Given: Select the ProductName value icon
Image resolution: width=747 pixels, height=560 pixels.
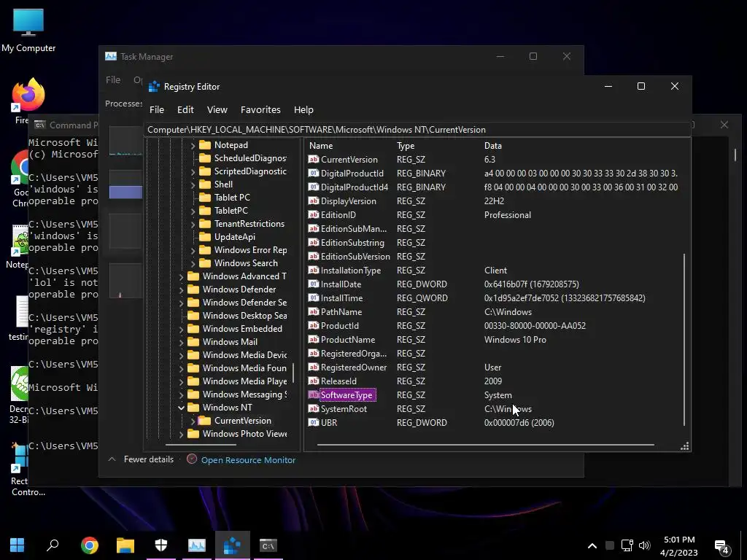Looking at the screenshot, I should point(314,339).
